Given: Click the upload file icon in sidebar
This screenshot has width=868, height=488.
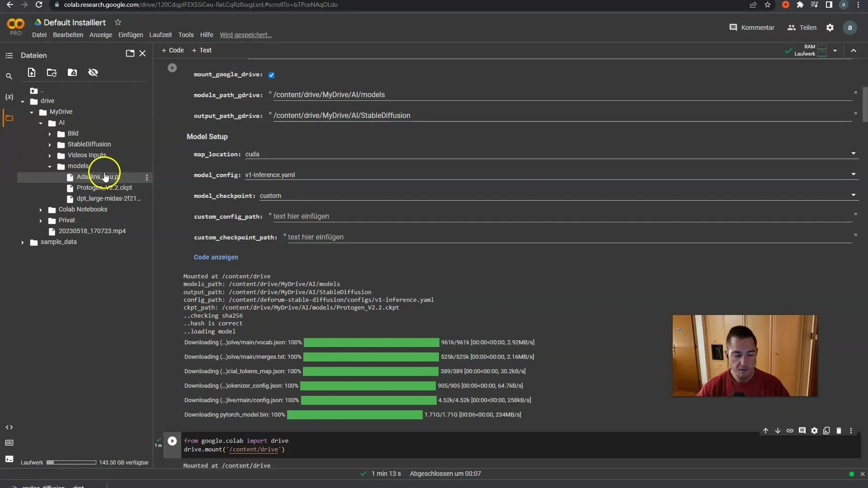Looking at the screenshot, I should [31, 71].
